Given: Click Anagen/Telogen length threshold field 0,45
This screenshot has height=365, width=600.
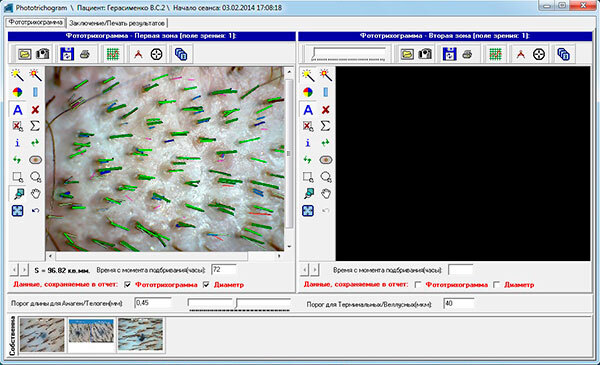Looking at the screenshot, I should tap(153, 303).
